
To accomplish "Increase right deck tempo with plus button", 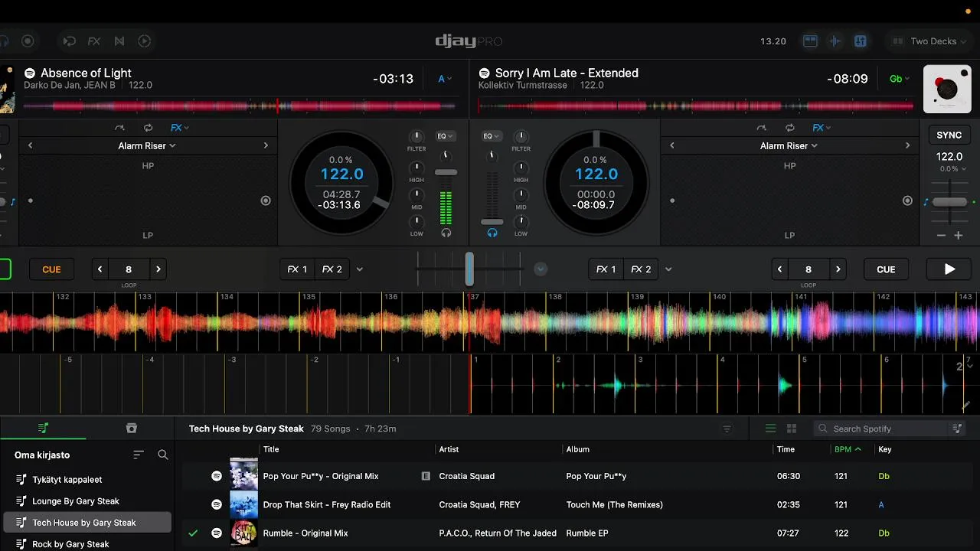I will (x=958, y=236).
